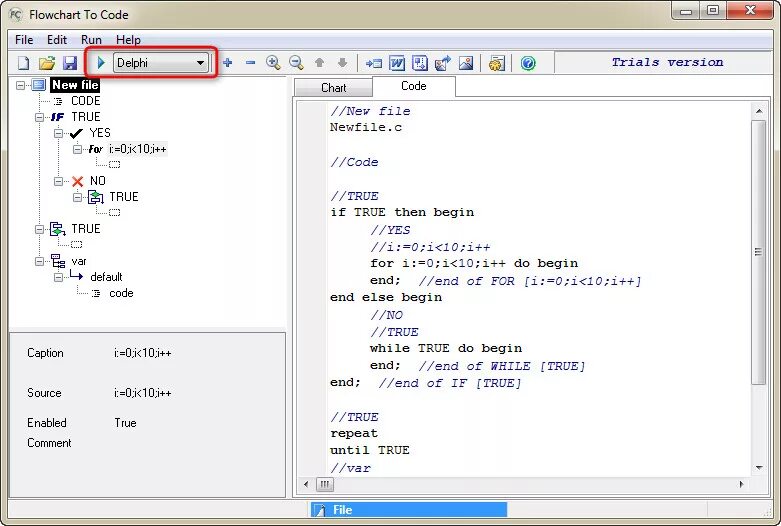Zoom out with the magnifier minus icon
The width and height of the screenshot is (781, 526).
pyautogui.click(x=296, y=63)
